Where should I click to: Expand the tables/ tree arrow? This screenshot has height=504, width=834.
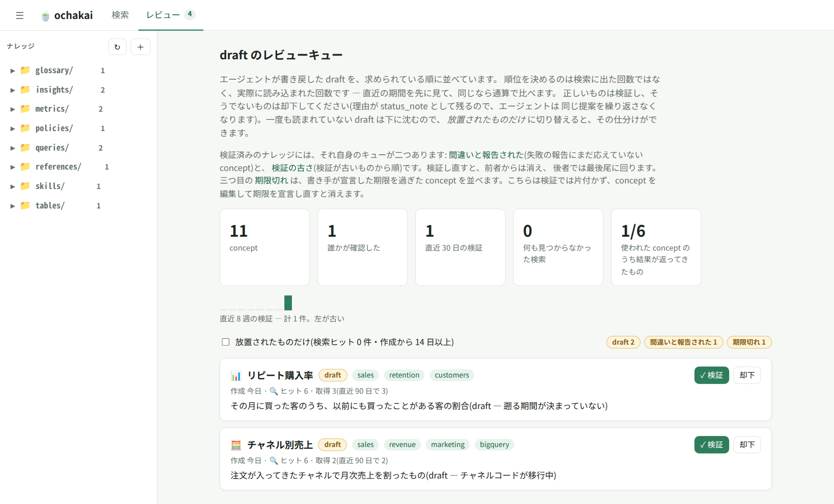pos(13,206)
